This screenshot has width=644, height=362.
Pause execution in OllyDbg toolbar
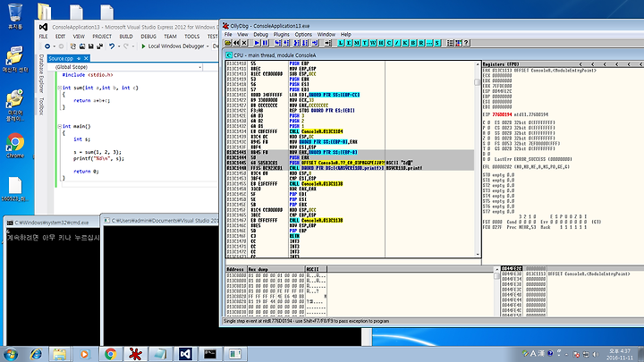pos(265,43)
